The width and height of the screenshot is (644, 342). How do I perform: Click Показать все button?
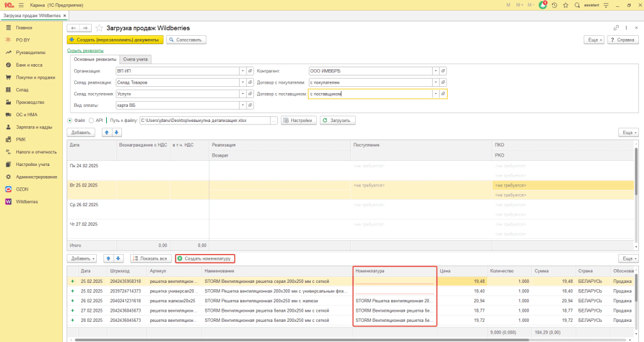pos(151,258)
